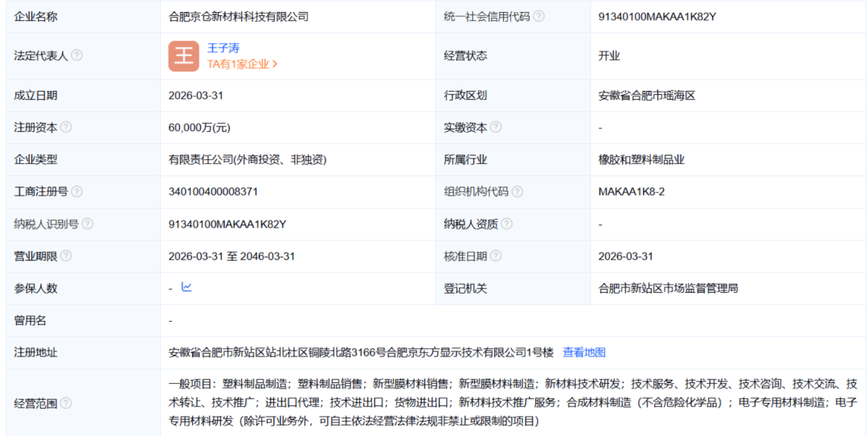
Task: Open legal representative 王子涛's profile link
Action: pos(223,47)
